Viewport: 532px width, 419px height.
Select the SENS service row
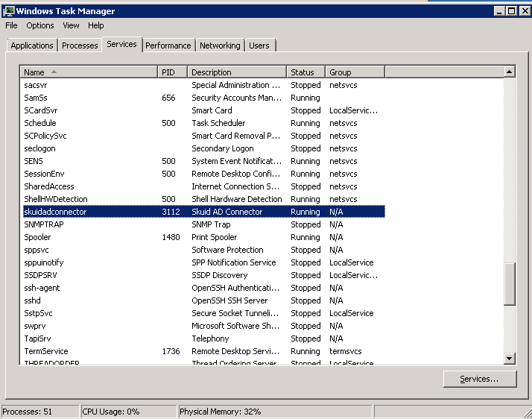click(204, 161)
